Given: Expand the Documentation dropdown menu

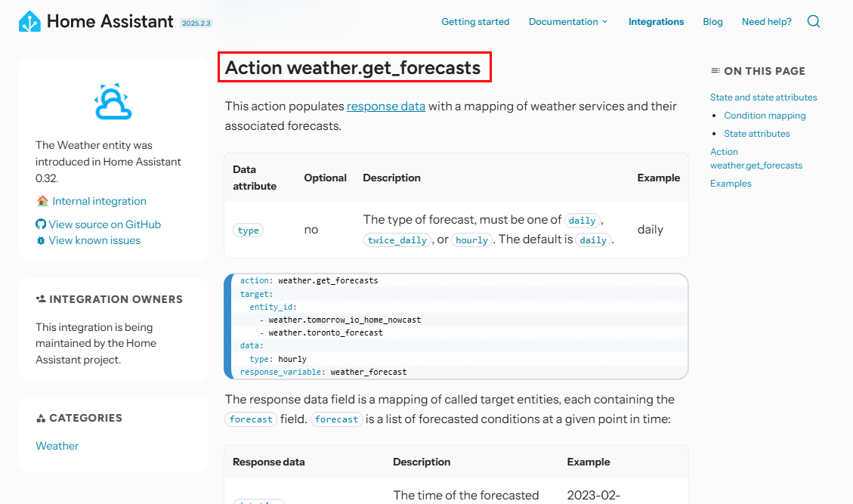Looking at the screenshot, I should click(568, 22).
